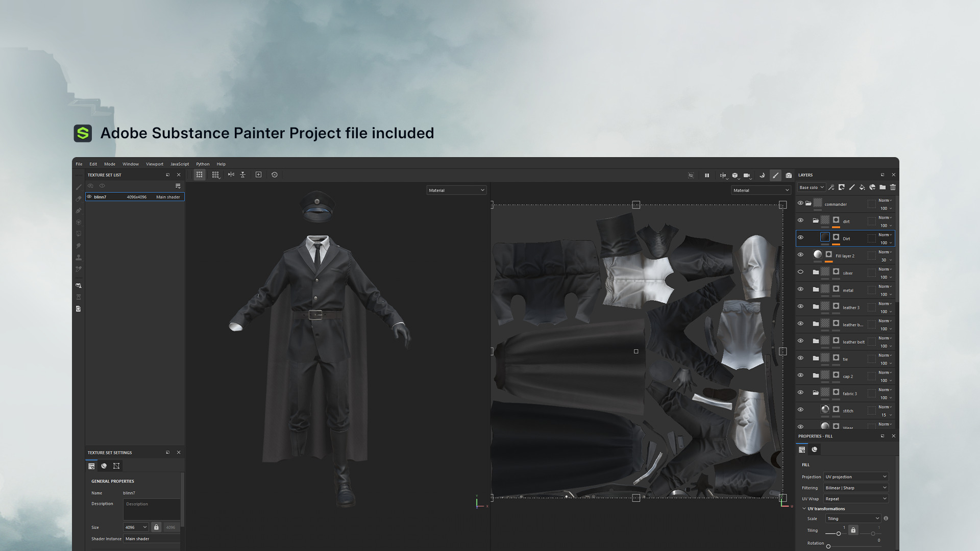Delete the selected layer with trash icon
Screen dimensions: 980x551
(x=893, y=188)
